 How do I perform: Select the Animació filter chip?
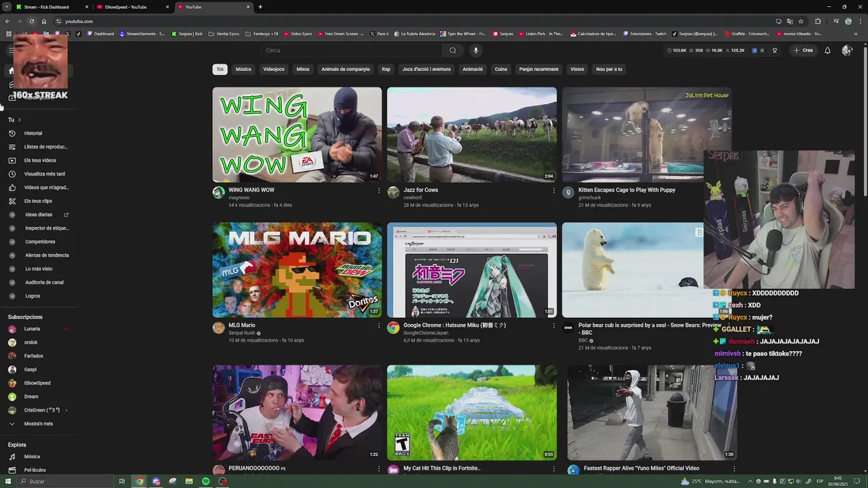tap(473, 69)
